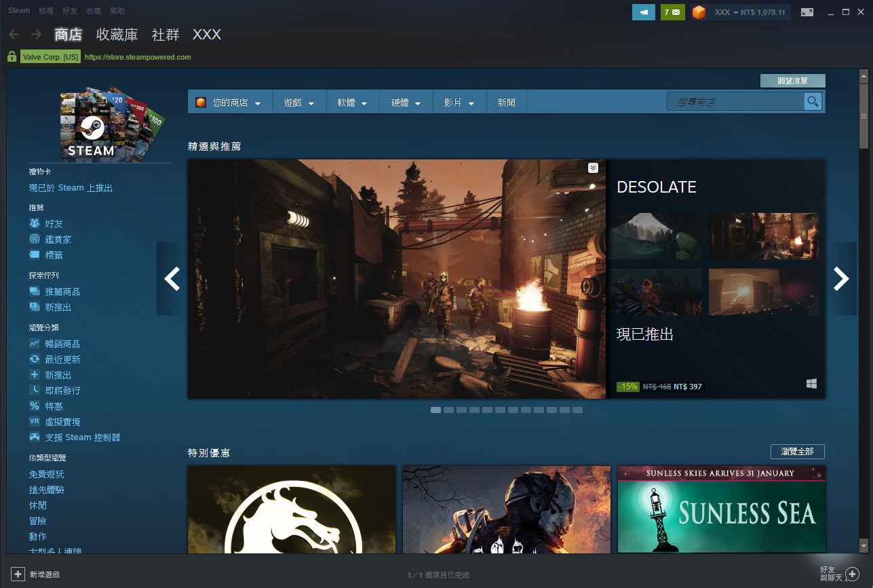Click the big picture mode icon

click(x=807, y=12)
